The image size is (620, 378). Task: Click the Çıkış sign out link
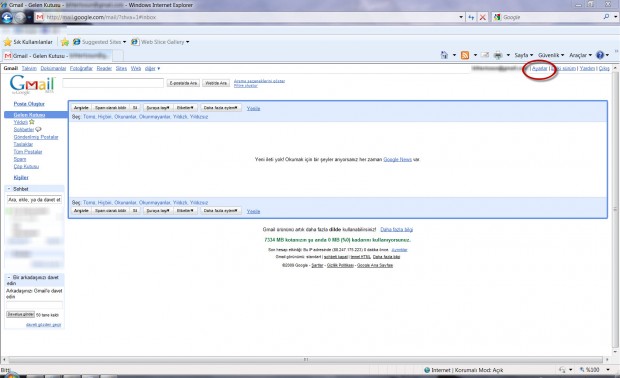point(604,68)
